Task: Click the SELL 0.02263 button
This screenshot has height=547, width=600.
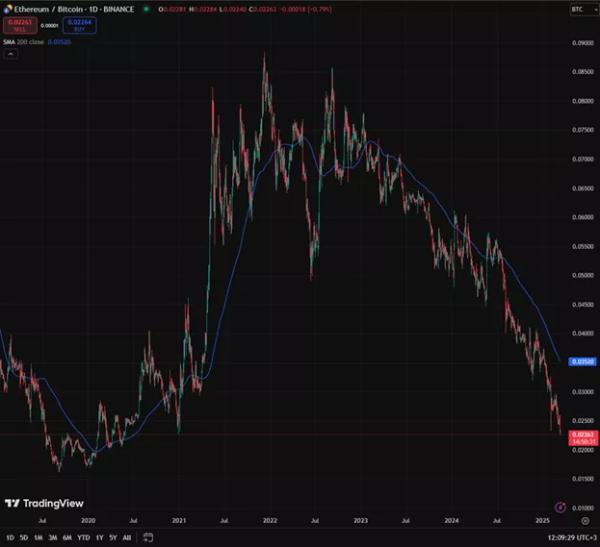Action: coord(19,25)
